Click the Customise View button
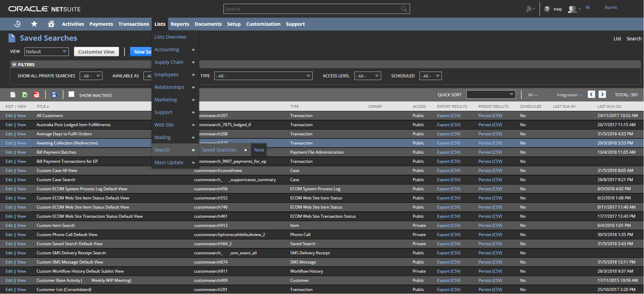The width and height of the screenshot is (644, 294). click(x=96, y=52)
